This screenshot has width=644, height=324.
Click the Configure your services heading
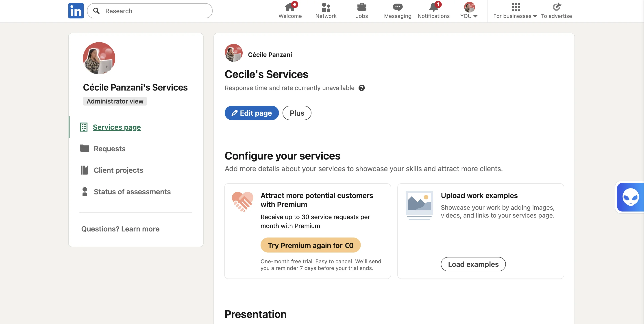click(x=282, y=156)
